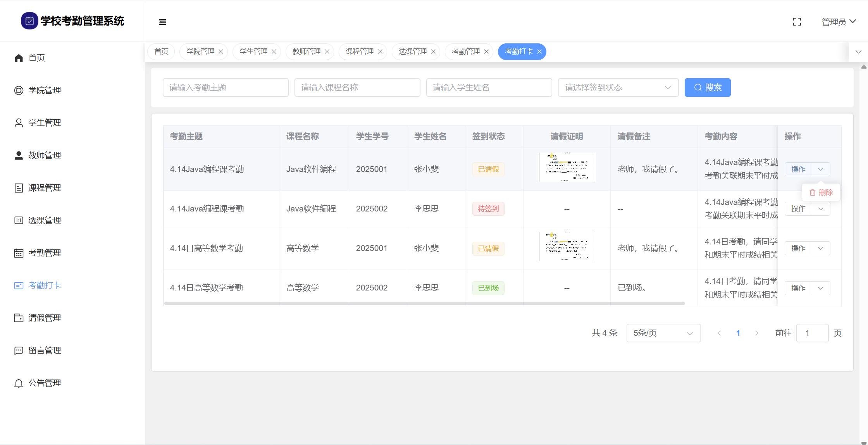Open 公告管理 bell item
This screenshot has width=868, height=445.
pos(45,383)
